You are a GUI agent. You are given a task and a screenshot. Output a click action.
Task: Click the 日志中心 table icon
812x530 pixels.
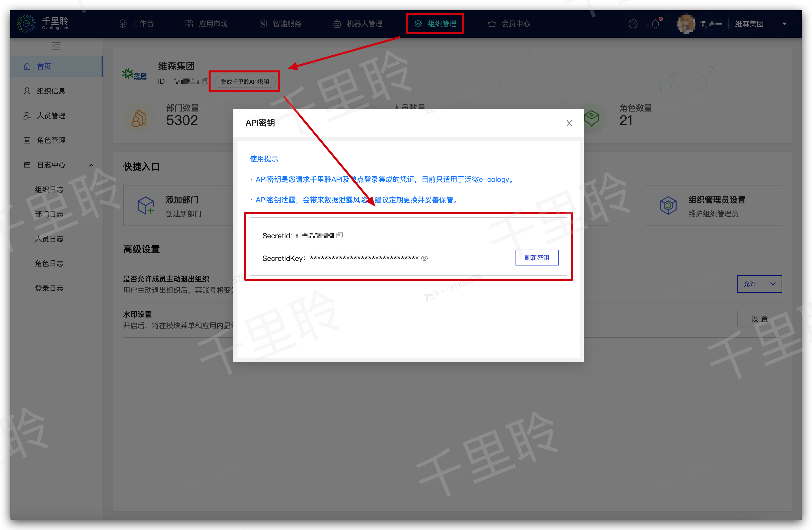coord(27,165)
